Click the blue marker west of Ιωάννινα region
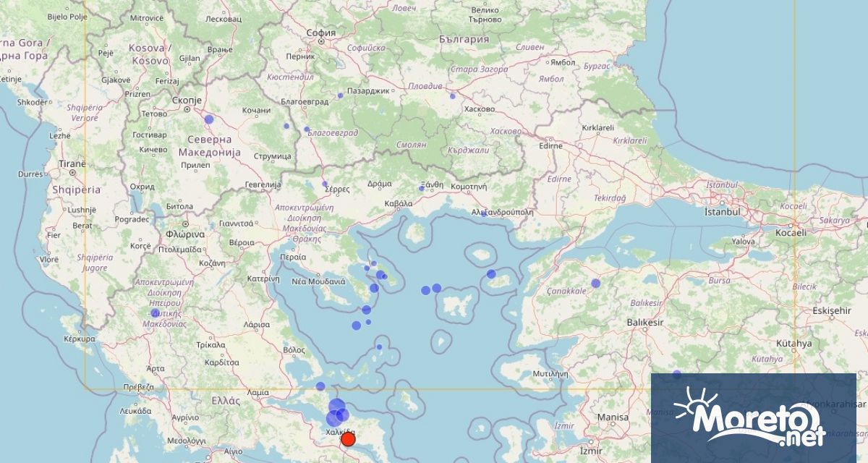 155,313
